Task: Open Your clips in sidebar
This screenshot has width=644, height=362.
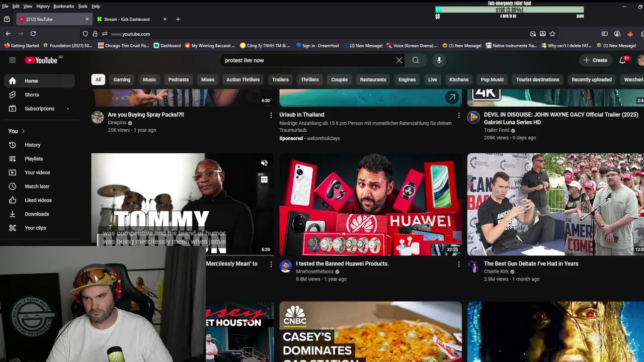Action: coord(39,228)
